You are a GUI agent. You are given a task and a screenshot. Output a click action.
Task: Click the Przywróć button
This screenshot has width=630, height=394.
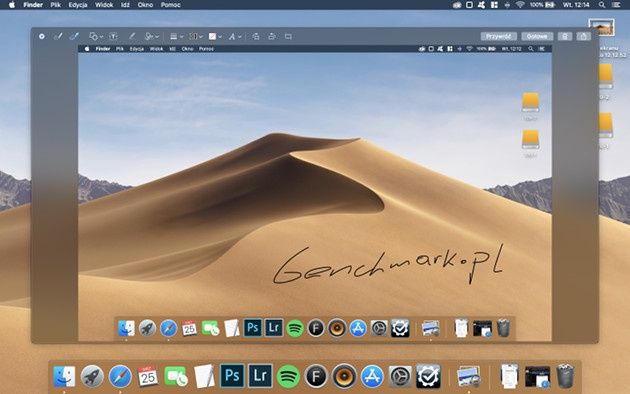499,37
